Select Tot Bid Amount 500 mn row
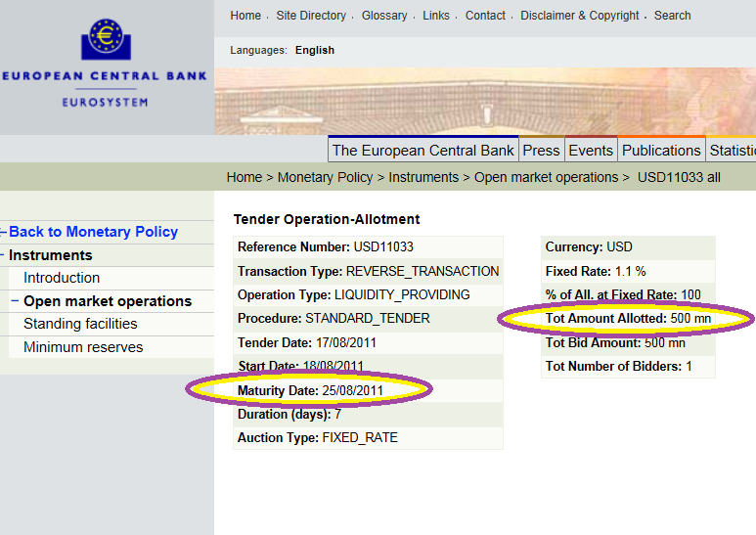This screenshot has width=756, height=535. pos(628,342)
